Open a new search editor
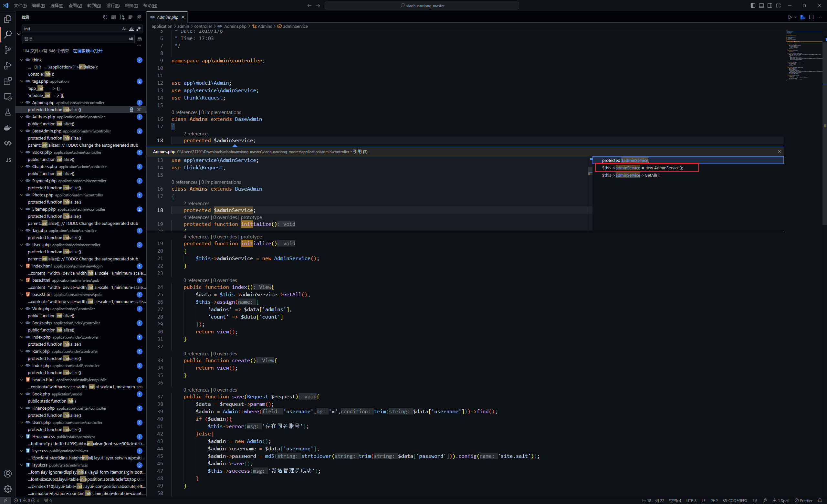This screenshot has width=827, height=504. click(122, 17)
